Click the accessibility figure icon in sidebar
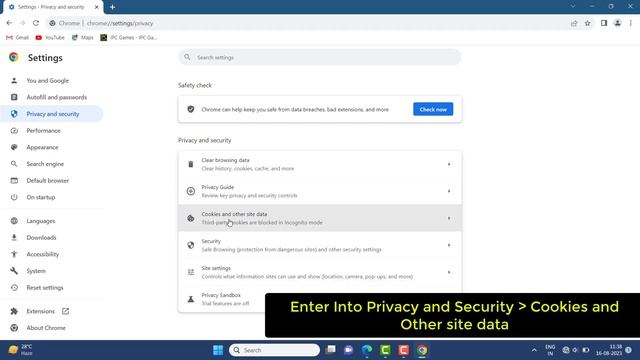640x360 pixels. [x=14, y=254]
